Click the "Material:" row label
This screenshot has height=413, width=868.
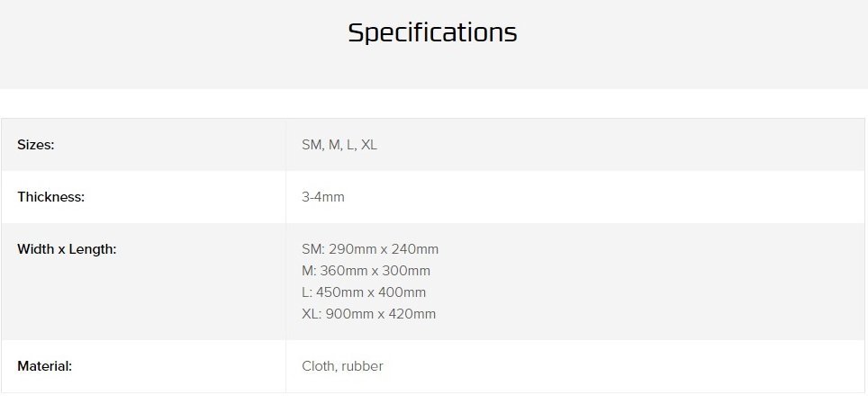point(45,366)
